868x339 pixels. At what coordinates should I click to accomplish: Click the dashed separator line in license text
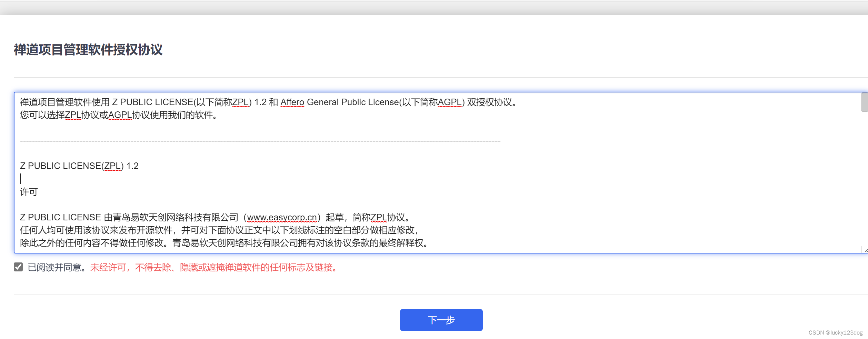point(260,141)
